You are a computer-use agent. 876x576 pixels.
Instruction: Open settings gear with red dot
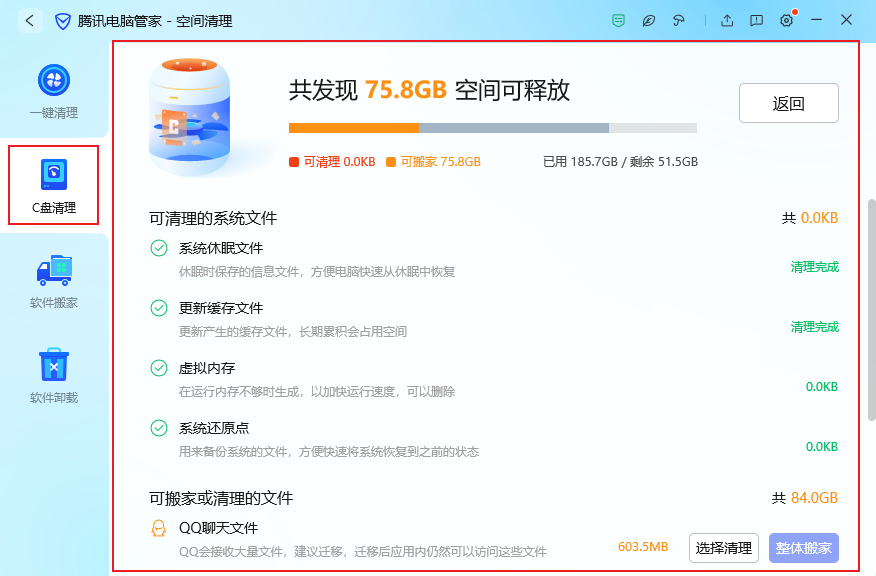(787, 21)
